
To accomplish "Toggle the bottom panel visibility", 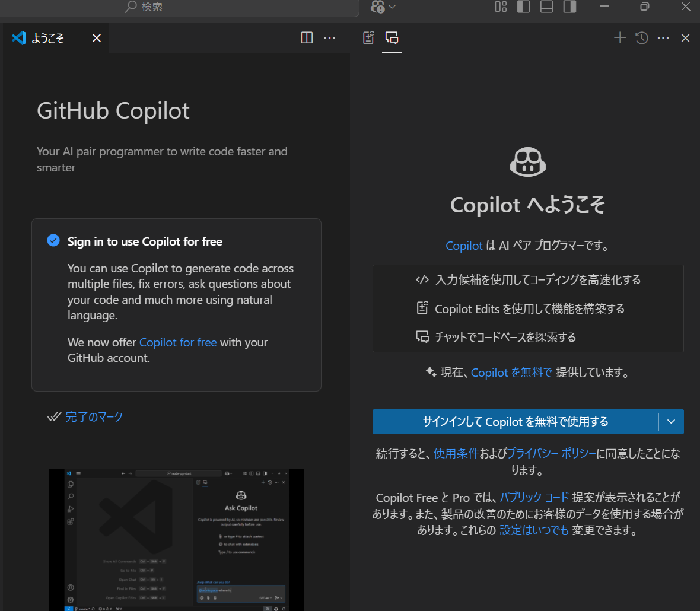I will tap(546, 7).
